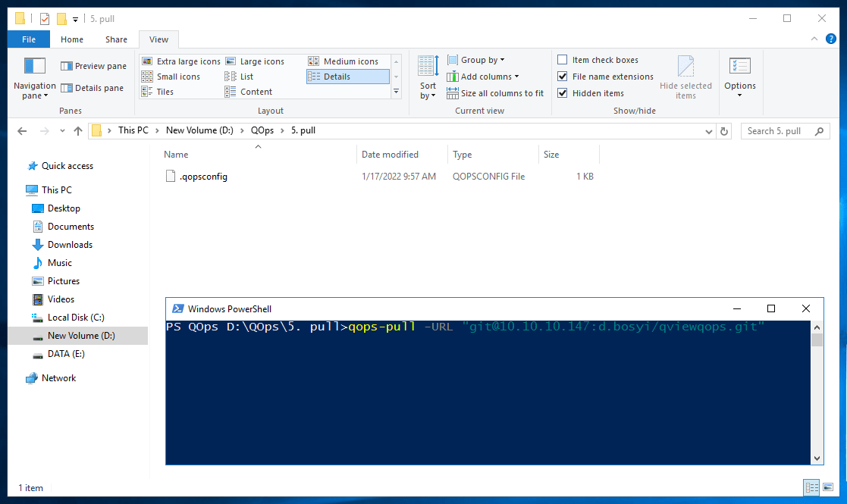Go back to previous folder
This screenshot has height=504, width=847.
[x=22, y=131]
